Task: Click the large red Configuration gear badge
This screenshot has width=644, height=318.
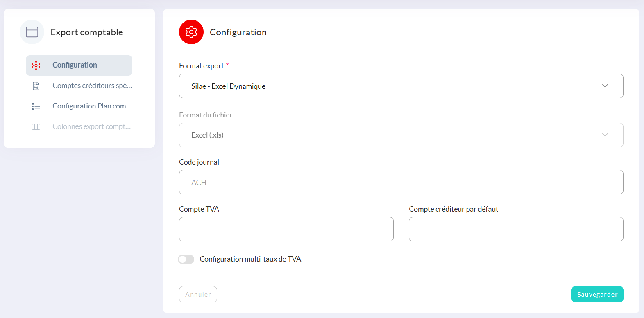Action: coord(191,32)
